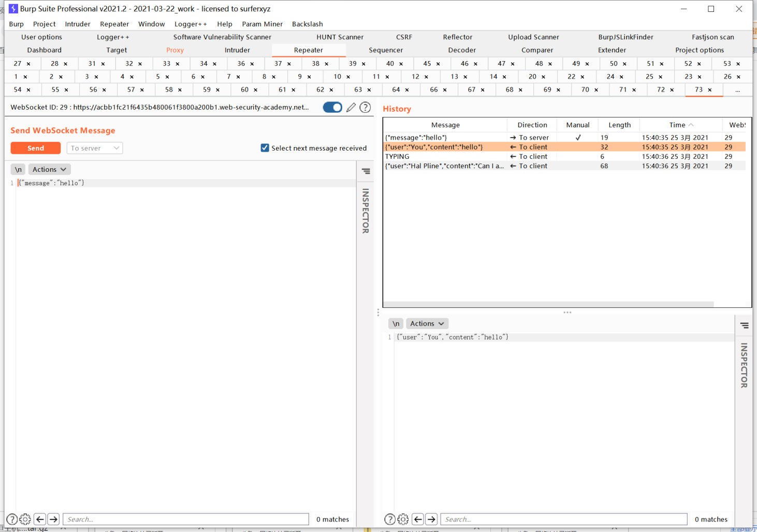
Task: Expand the left INSPECTOR side panel
Action: pos(366,211)
